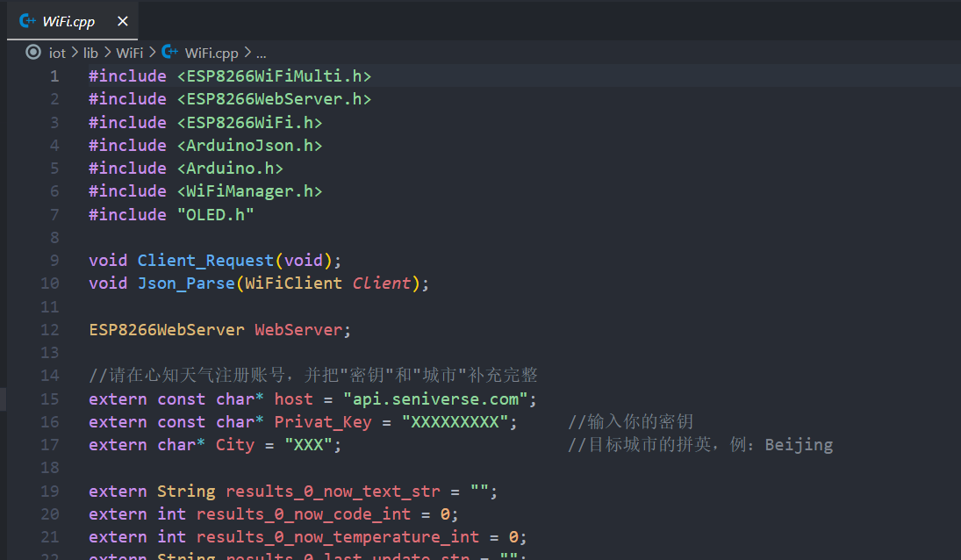Click the circle root icon in the breadcrumb
Image resolution: width=961 pixels, height=560 pixels.
(x=33, y=53)
